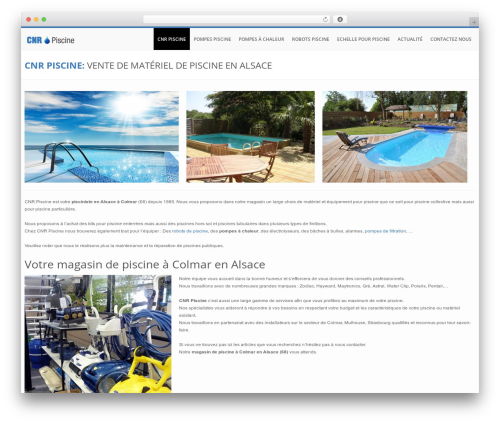Click the bold text 'piscinste en Alsace à Colmar'
This screenshot has width=500, height=423.
(x=104, y=202)
